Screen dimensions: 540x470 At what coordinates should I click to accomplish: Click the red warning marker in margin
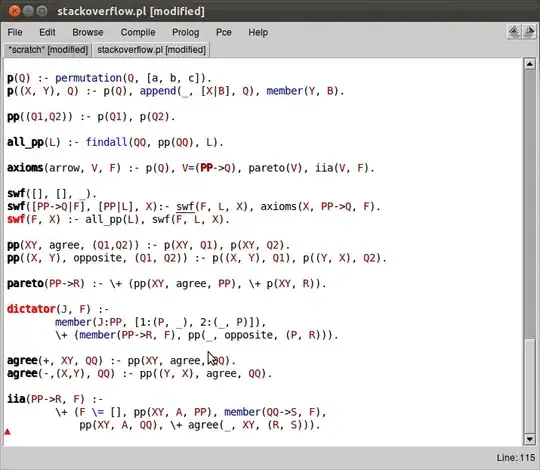(7, 432)
